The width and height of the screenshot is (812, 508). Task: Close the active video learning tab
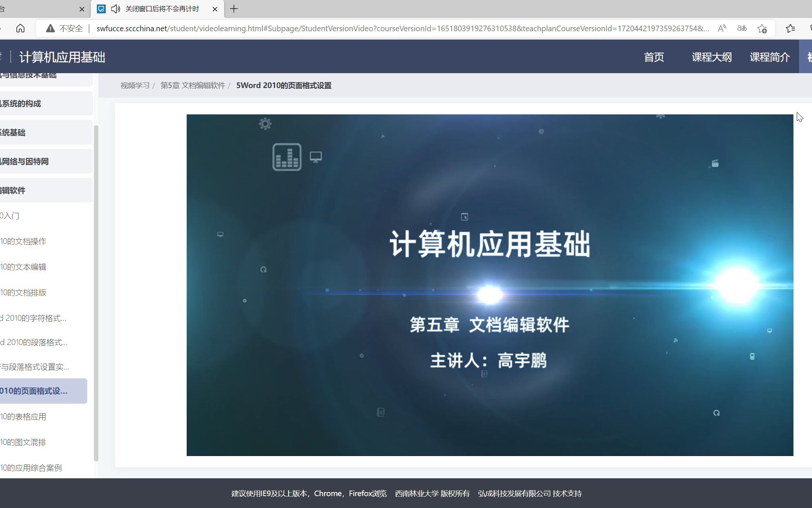215,9
